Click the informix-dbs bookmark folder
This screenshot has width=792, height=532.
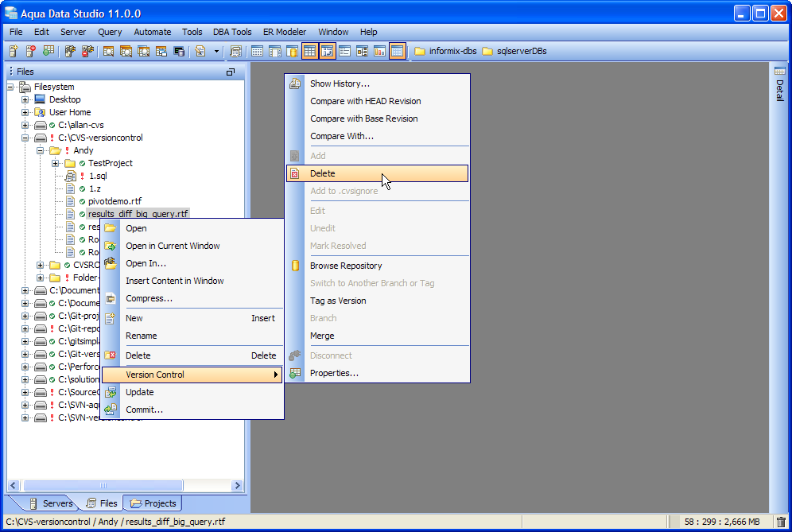point(445,51)
